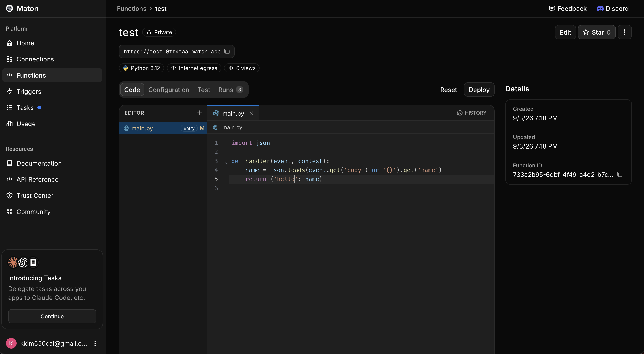Image resolution: width=644 pixels, height=354 pixels.
Task: Click the Reset button
Action: 448,90
